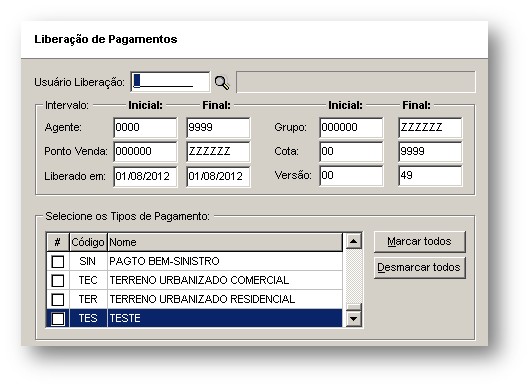Click Liberado em final date field

coord(218,176)
